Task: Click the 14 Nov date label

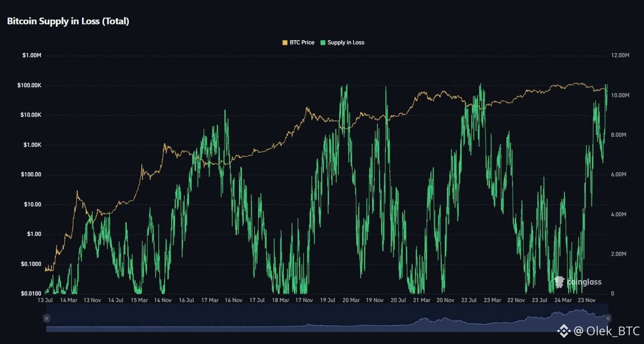Action: pyautogui.click(x=163, y=300)
